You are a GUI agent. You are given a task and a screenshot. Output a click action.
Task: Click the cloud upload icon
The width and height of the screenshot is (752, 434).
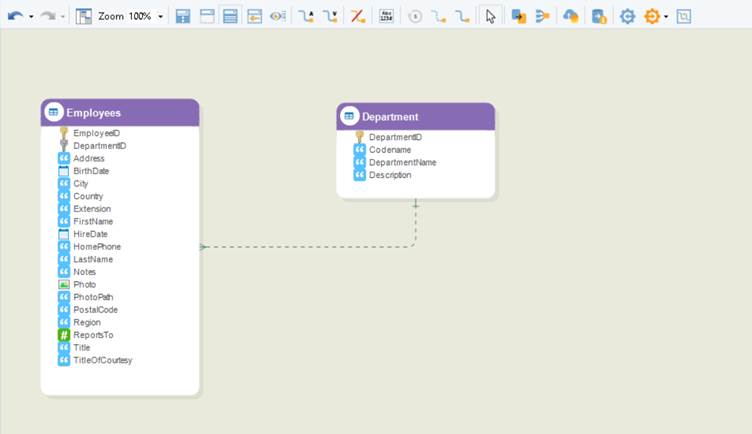[570, 16]
